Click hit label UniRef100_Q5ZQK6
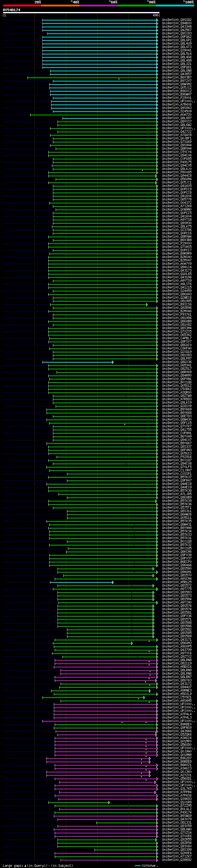The width and height of the screenshot is (197, 868). [177, 734]
